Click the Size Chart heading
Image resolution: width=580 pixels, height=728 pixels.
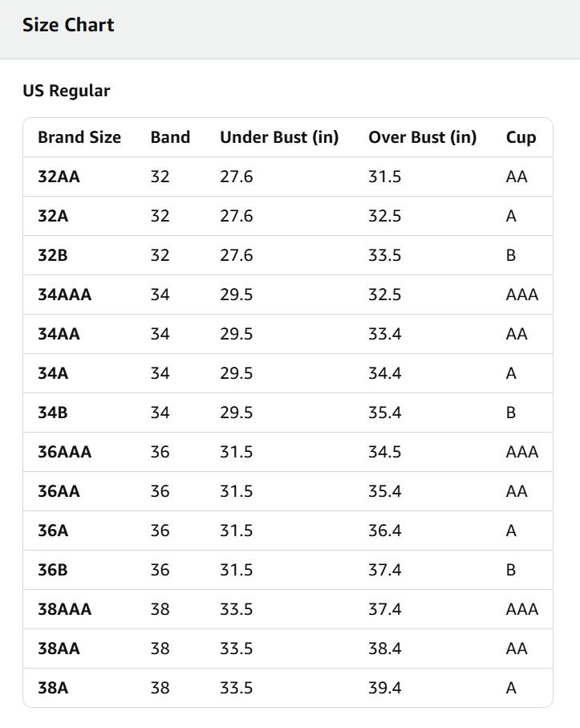[68, 25]
